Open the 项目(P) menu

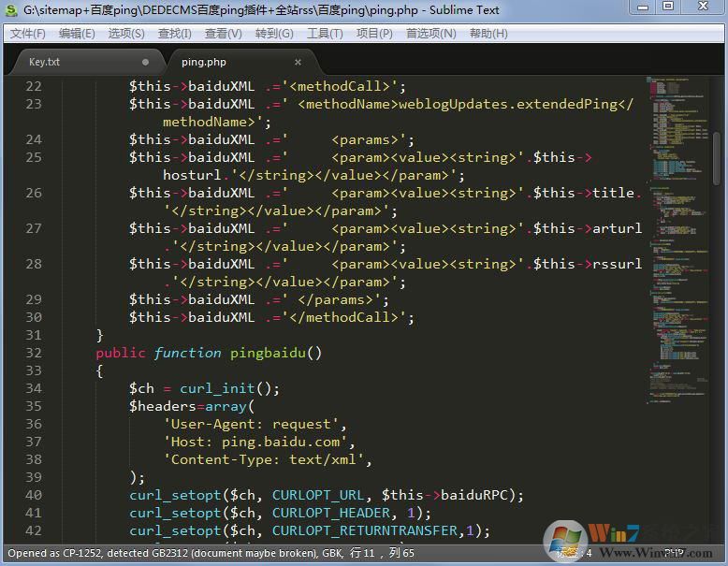(374, 34)
